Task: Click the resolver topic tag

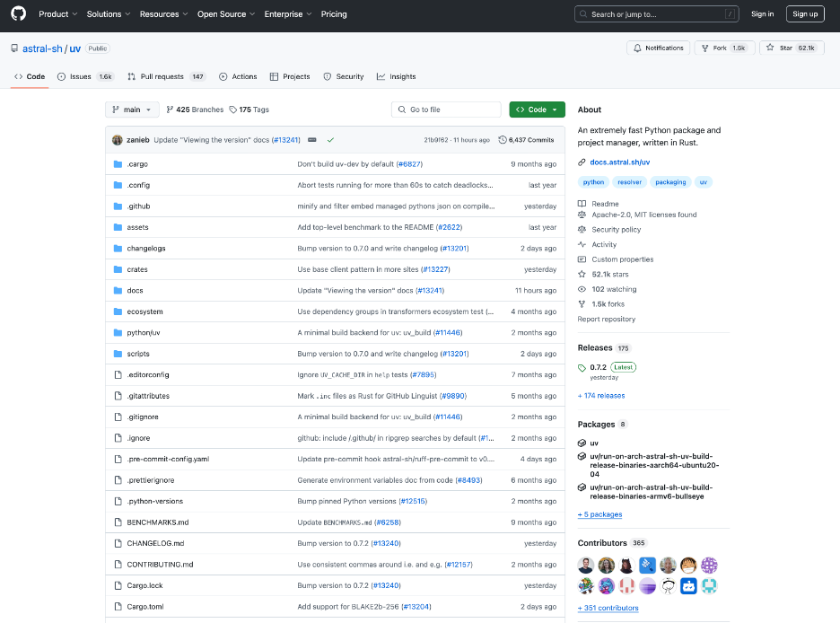Action: point(629,182)
